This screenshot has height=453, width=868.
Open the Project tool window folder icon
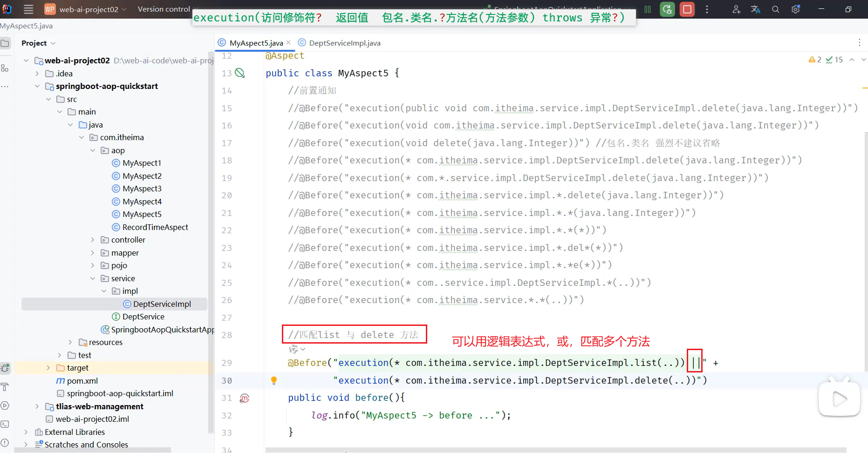point(5,43)
